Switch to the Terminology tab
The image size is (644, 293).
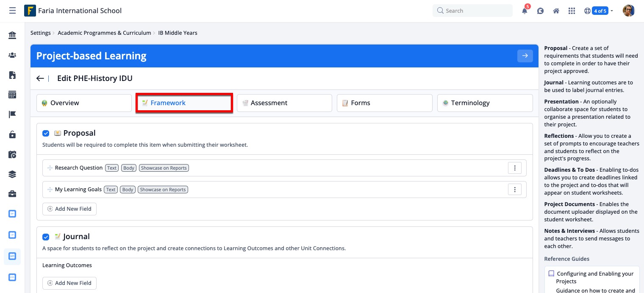(x=485, y=103)
